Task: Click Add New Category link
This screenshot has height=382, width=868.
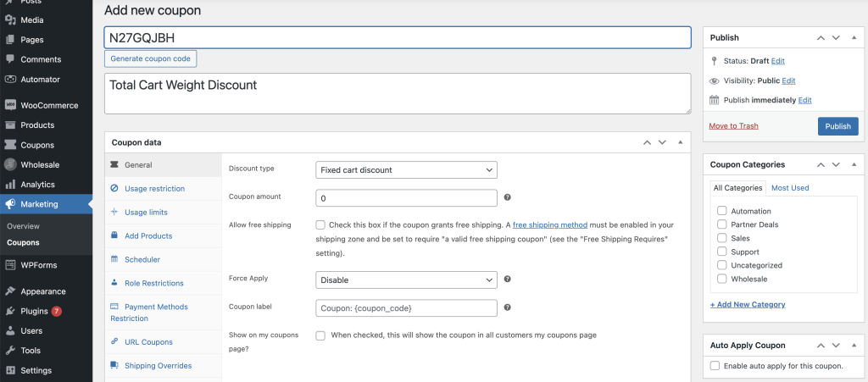Action: click(x=748, y=305)
